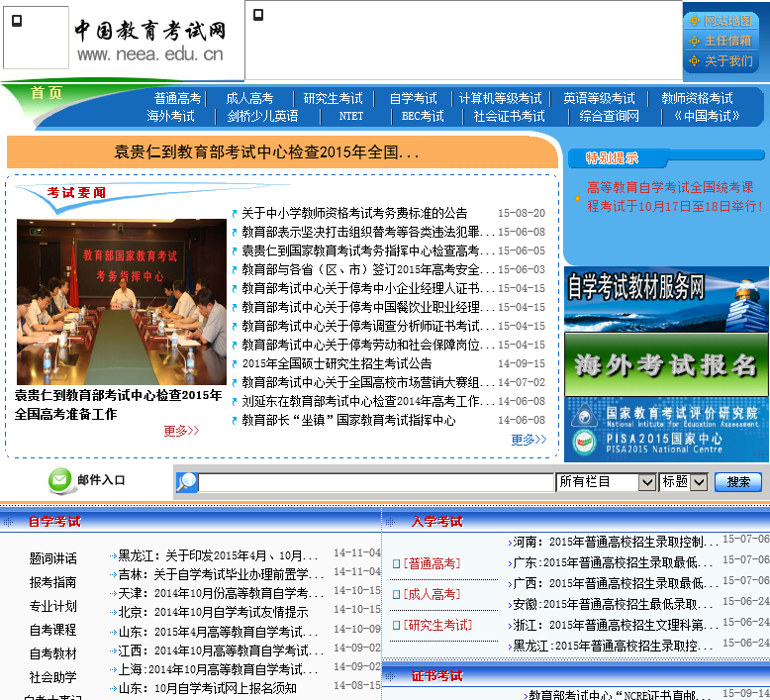The width and height of the screenshot is (770, 700).
Task: Click the 网站地图 link
Action: click(727, 21)
